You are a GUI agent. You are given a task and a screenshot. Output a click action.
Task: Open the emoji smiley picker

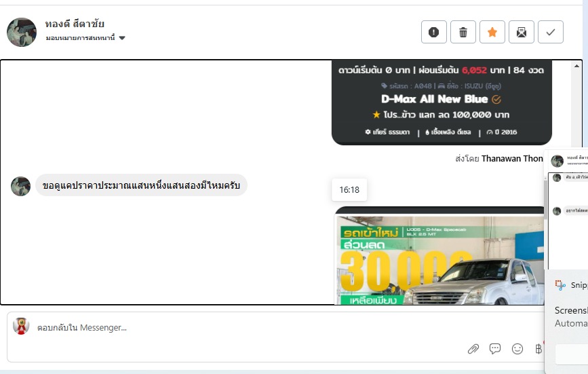pyautogui.click(x=517, y=349)
